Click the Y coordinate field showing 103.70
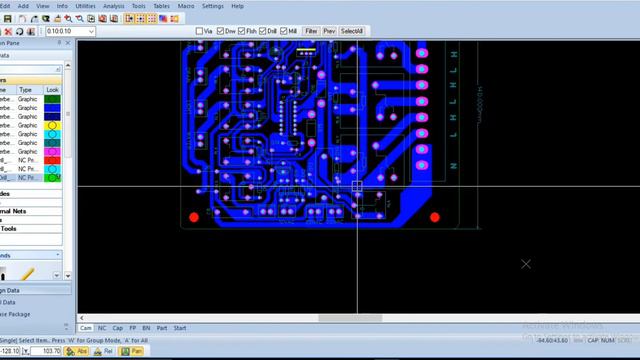The image size is (640, 360). tap(46, 351)
